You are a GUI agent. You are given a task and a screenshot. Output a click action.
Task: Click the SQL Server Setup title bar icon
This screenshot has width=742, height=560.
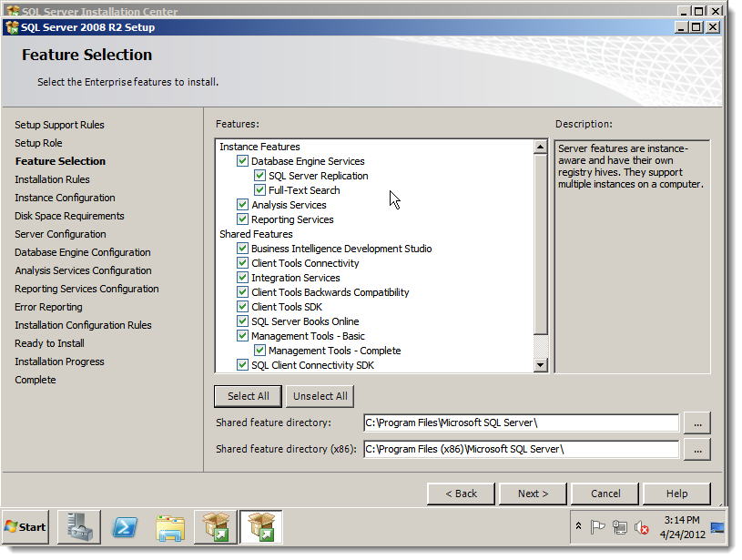[x=13, y=27]
